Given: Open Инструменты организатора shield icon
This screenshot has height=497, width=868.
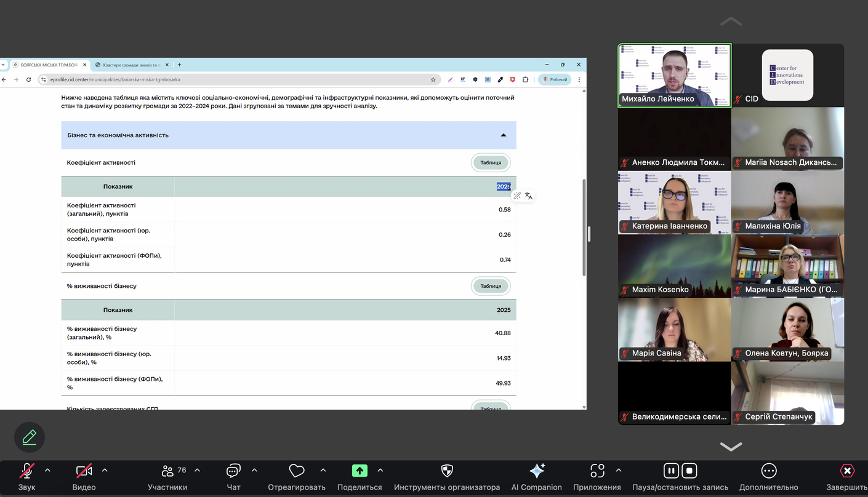Looking at the screenshot, I should point(447,471).
